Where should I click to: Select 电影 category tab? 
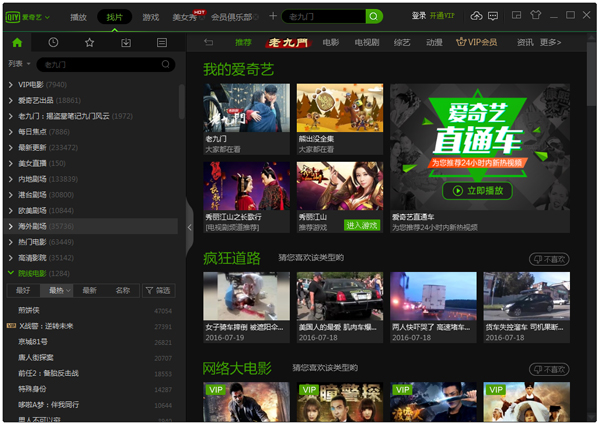[x=331, y=42]
